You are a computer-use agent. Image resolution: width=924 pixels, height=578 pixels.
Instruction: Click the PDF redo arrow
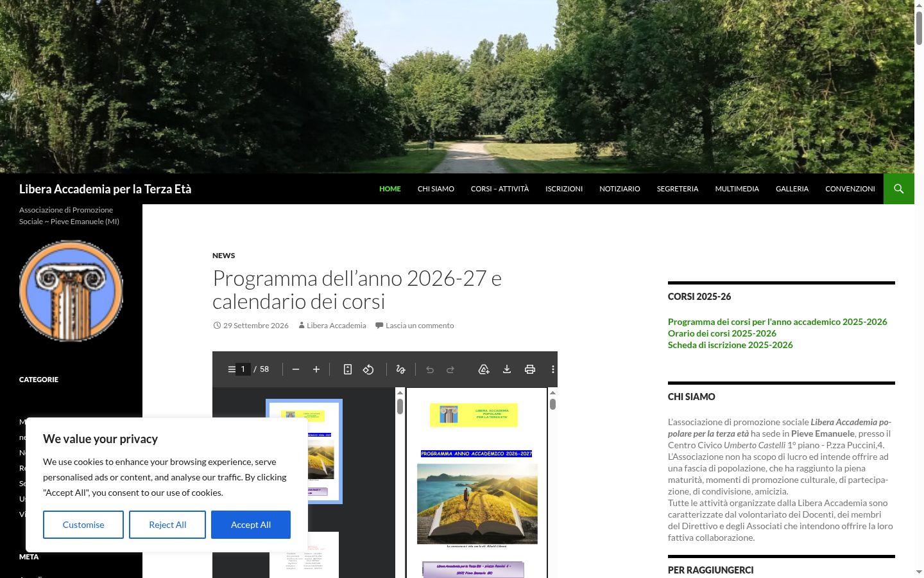450,369
